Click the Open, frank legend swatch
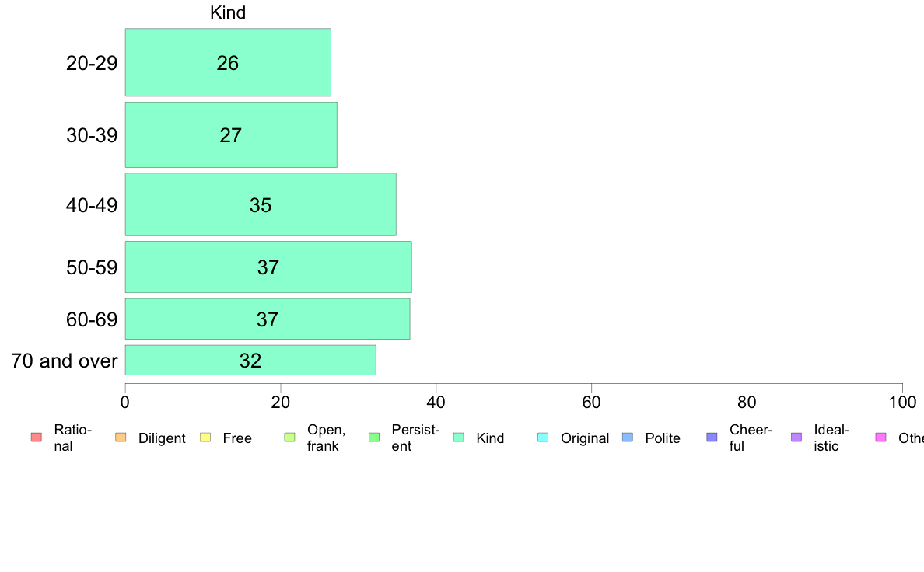Image resolution: width=924 pixels, height=572 pixels. [289, 437]
